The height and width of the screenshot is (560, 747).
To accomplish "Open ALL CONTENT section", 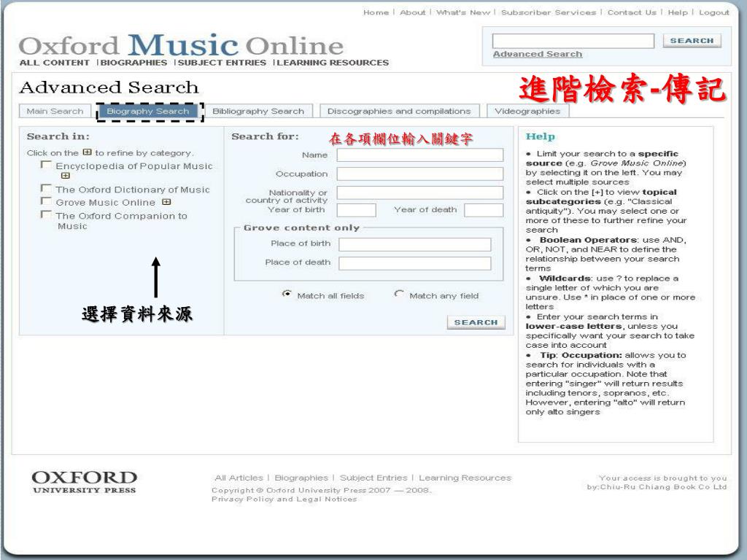I will pyautogui.click(x=54, y=63).
